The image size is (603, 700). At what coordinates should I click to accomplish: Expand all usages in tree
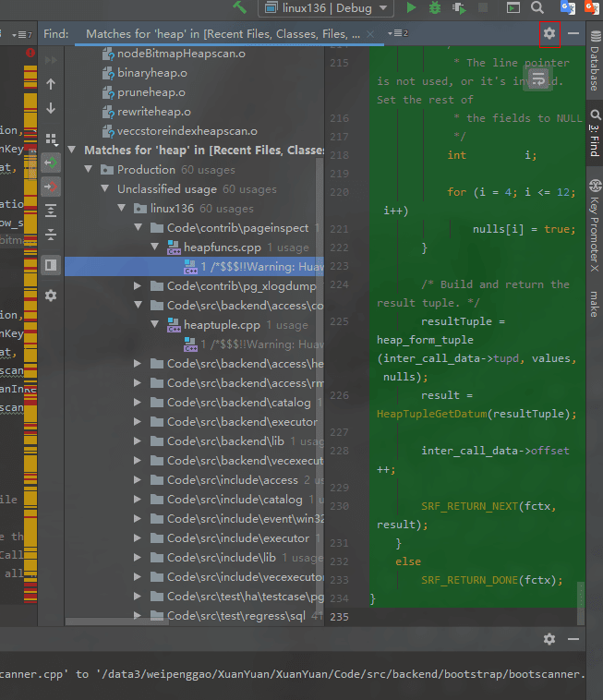click(x=51, y=211)
